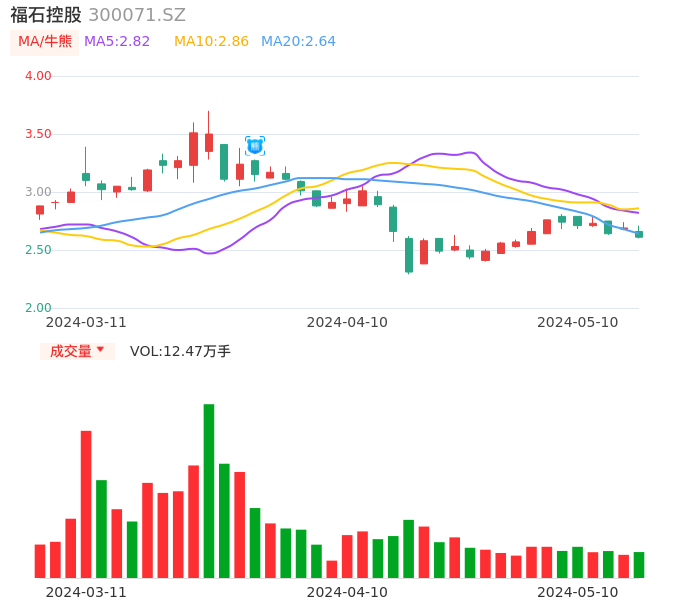686x606 pixels.
Task: Click 2024-04-10 date under price chart
Action: click(347, 322)
